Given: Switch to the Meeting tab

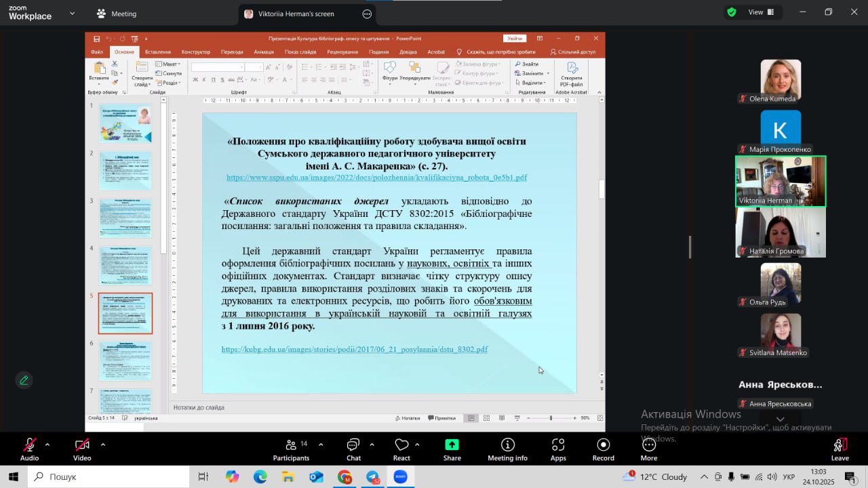Looking at the screenshot, I should tap(117, 14).
